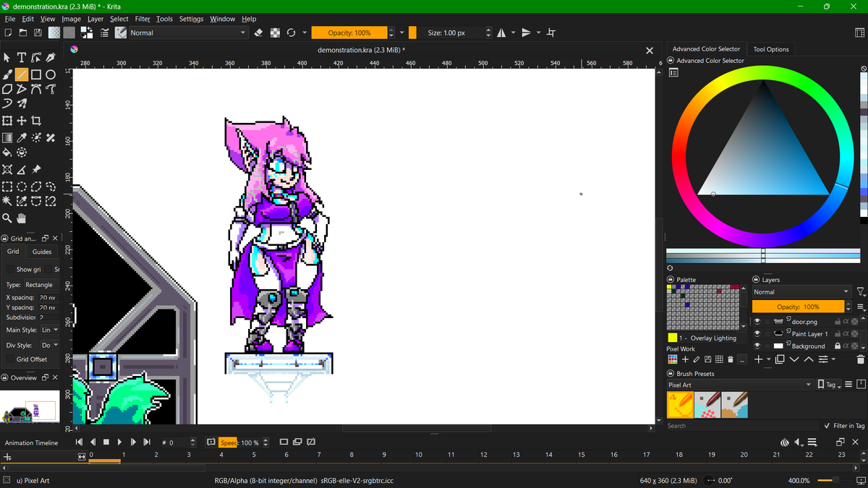Select the Multibrush tool
868x488 pixels.
tap(22, 104)
